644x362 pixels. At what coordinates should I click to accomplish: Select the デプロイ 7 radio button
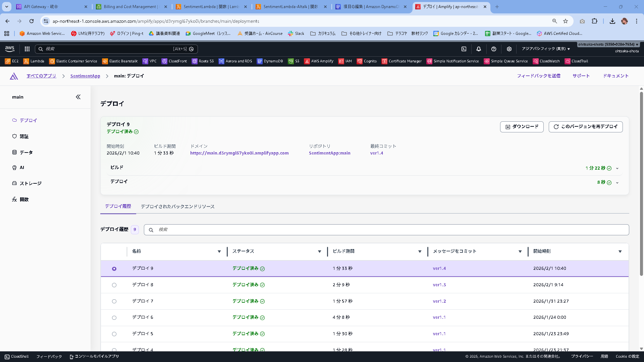click(x=114, y=301)
